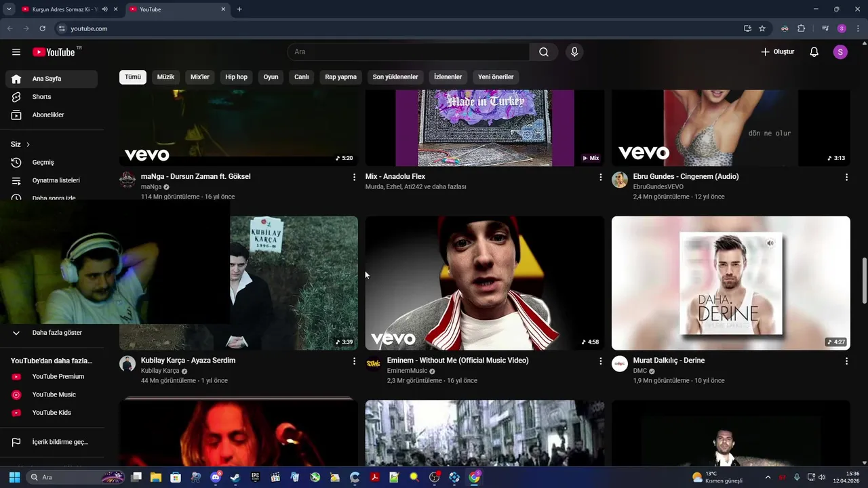Open Oynatma listeleri in sidebar
This screenshot has width=868, height=488.
52,181
